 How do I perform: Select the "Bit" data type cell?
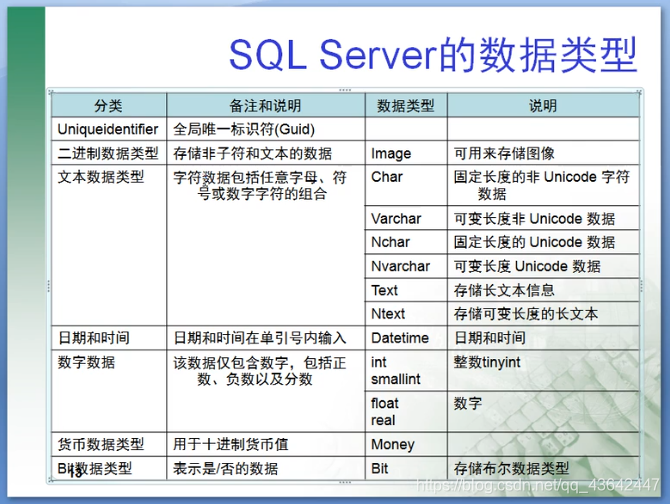point(406,468)
